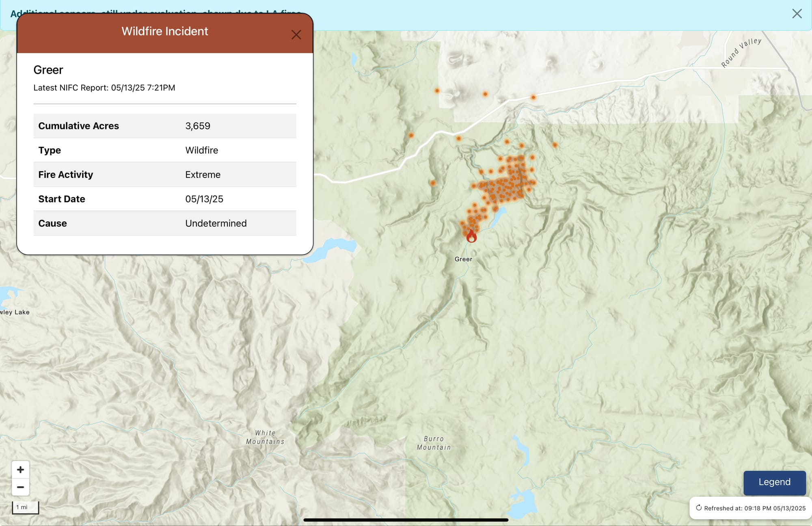The width and height of the screenshot is (812, 526).
Task: Select the Cause Undetermined row
Action: [164, 223]
